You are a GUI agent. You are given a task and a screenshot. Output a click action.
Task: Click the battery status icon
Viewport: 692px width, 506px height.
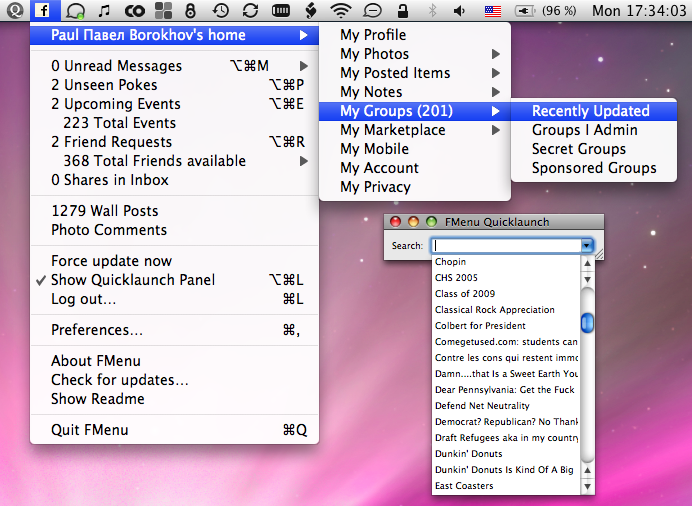(525, 11)
